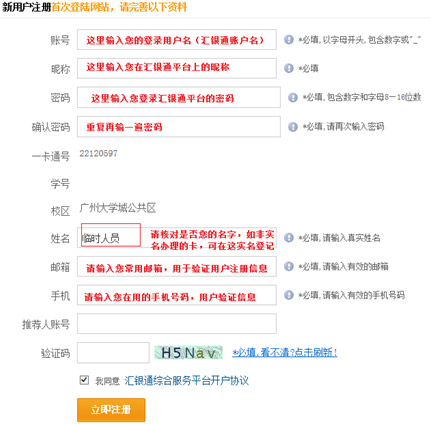Click the info icon beside 邮箱 field
The height and width of the screenshot is (424, 431).
click(289, 266)
